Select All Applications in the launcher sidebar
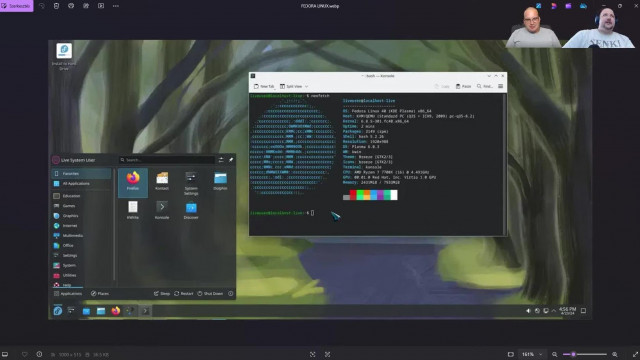This screenshot has width=640, height=360. [x=81, y=184]
